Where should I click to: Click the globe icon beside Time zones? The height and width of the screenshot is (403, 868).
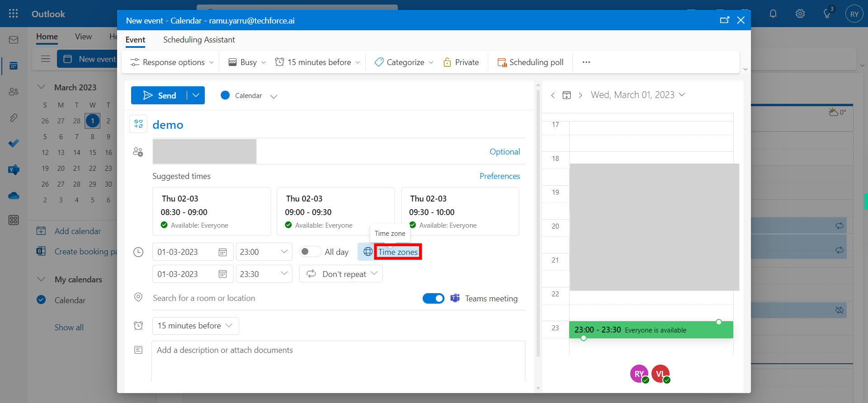coord(368,252)
